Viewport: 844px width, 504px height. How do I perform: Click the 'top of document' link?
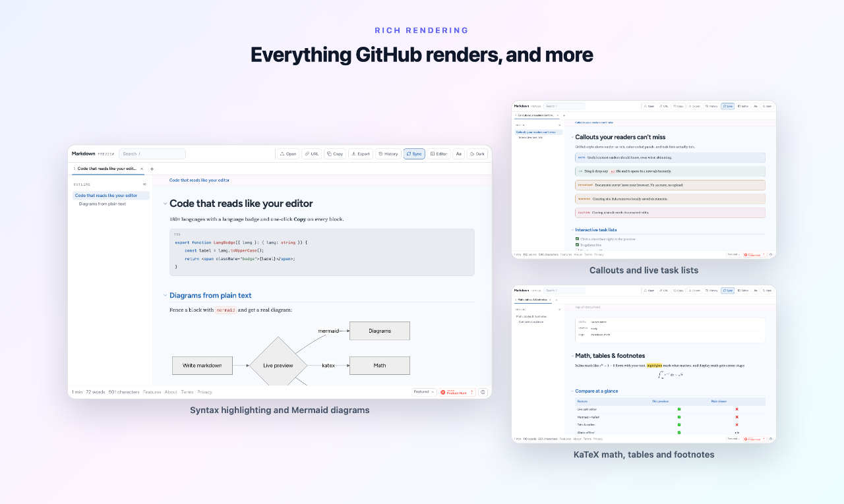(x=588, y=307)
